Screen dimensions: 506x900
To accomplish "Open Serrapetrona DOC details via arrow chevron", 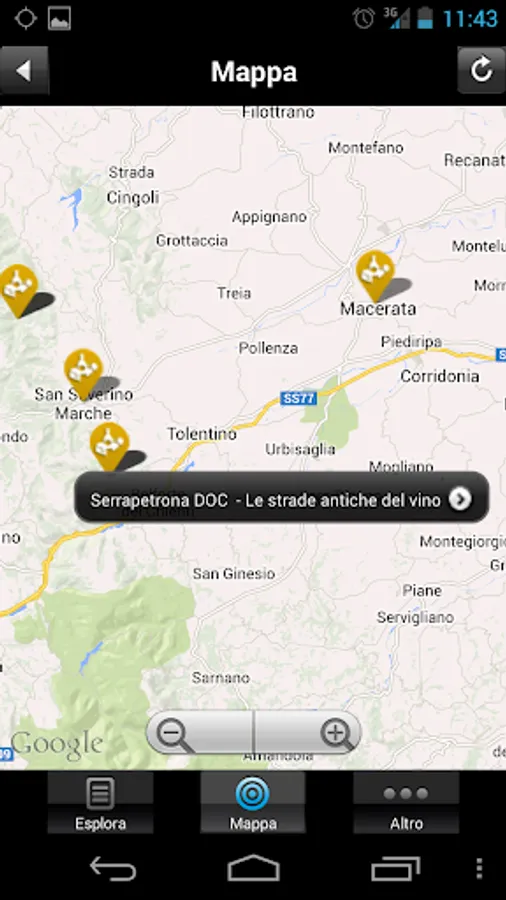I will [460, 499].
